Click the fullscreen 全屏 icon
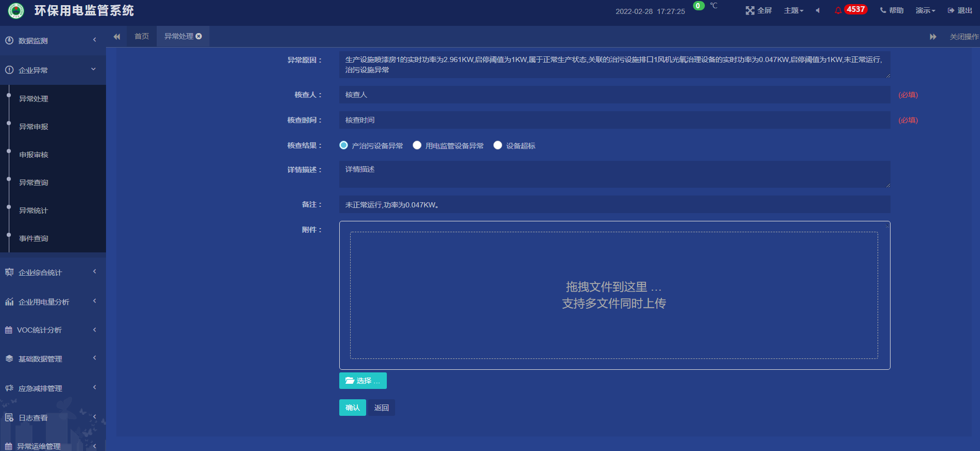 point(750,10)
